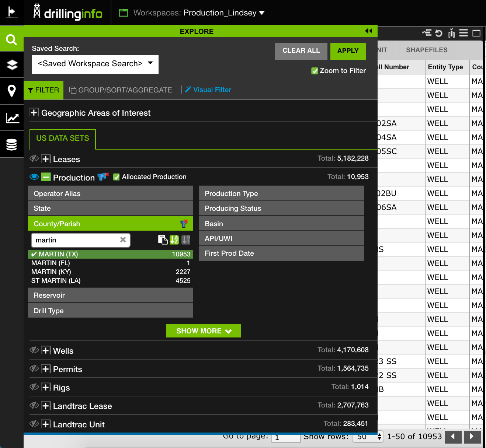Open the Production Type filter
This screenshot has height=448, width=486.
[282, 193]
